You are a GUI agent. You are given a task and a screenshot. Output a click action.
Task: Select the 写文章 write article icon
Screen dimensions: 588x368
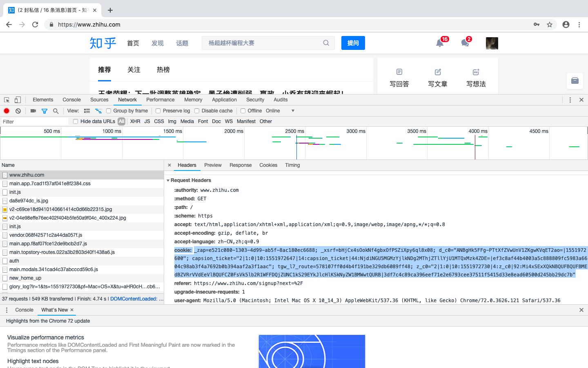(437, 77)
